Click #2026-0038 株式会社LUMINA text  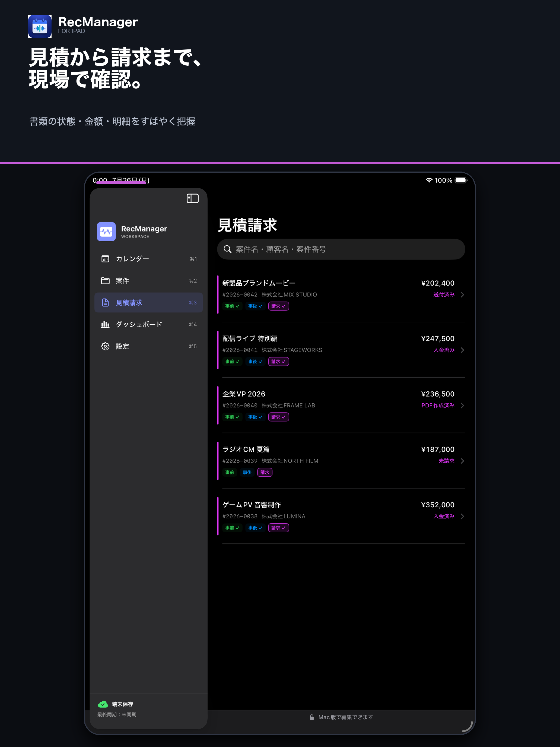[264, 516]
